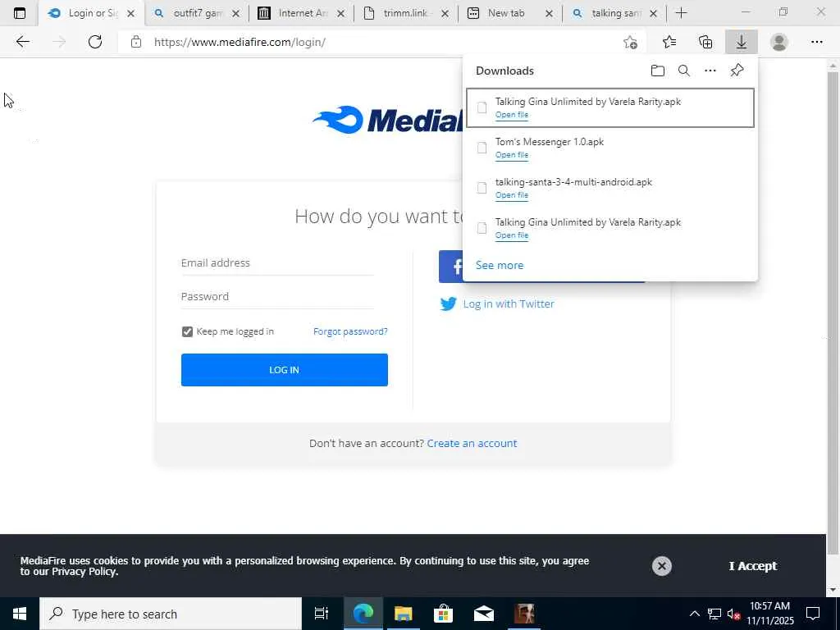
Task: Switch to the trimm.link tab
Action: pyautogui.click(x=406, y=13)
